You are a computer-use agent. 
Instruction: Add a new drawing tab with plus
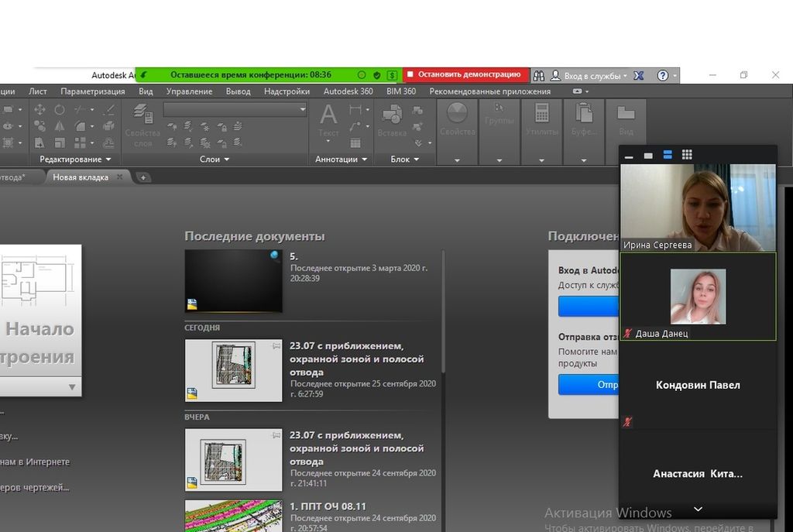coord(143,177)
